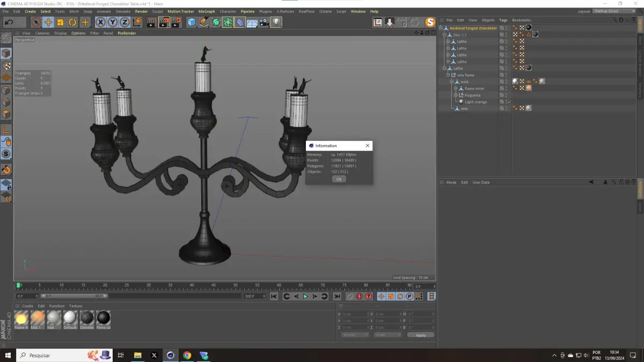The image size is (644, 362).
Task: Expand Fogueira null node
Action: point(456,95)
